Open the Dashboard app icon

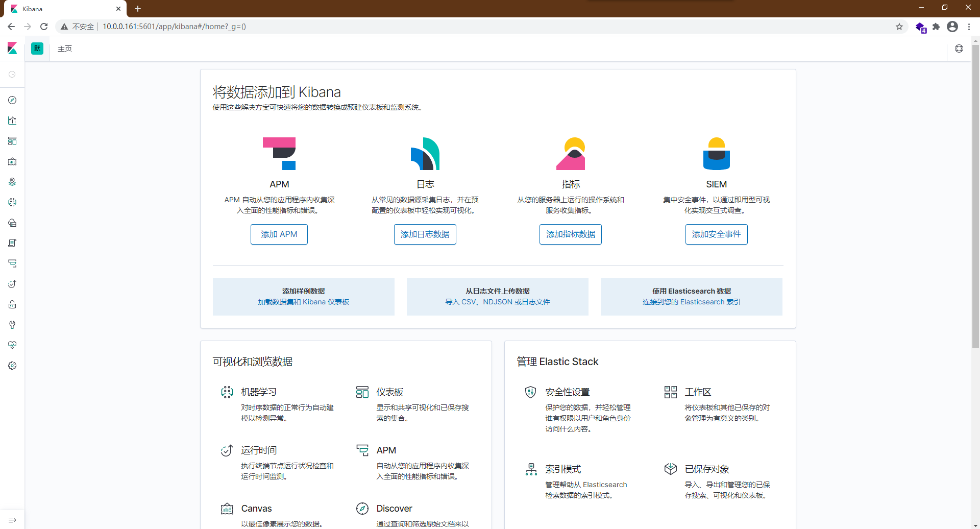[12, 141]
